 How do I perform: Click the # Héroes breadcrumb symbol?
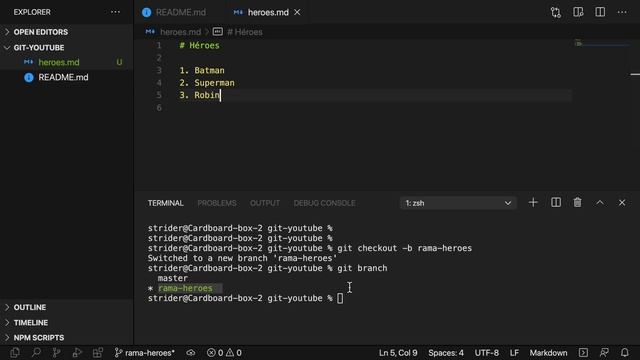coord(244,32)
